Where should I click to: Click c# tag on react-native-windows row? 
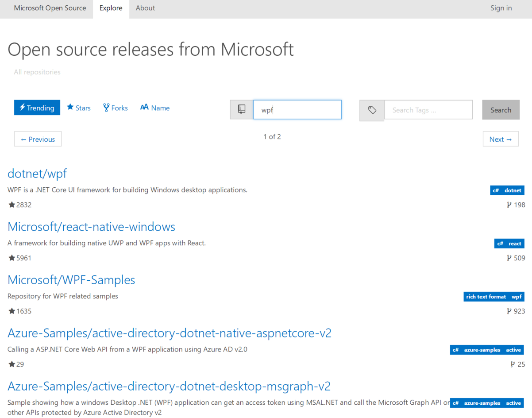pyautogui.click(x=500, y=244)
